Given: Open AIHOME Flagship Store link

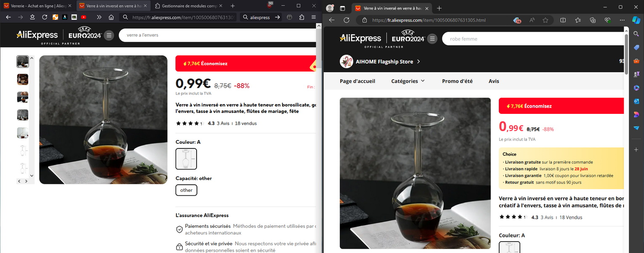Looking at the screenshot, I should pos(380,62).
